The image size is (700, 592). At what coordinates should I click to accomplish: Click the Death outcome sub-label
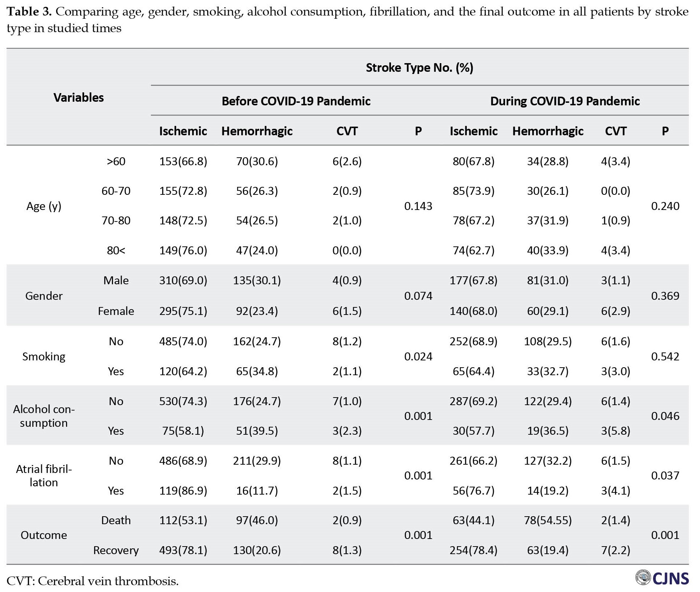pyautogui.click(x=116, y=520)
